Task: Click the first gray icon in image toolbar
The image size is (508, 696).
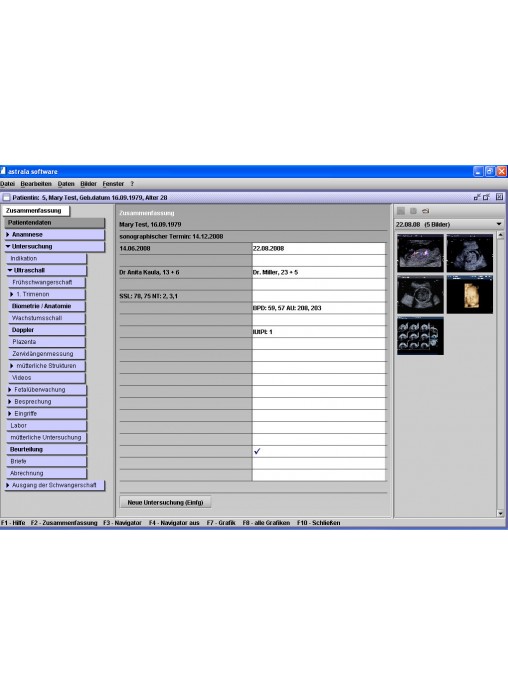Action: 401,211
